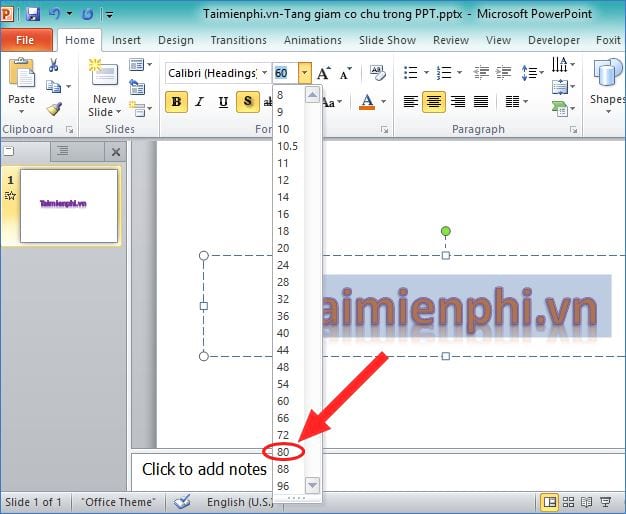Toggle Italic formatting

pyautogui.click(x=200, y=102)
